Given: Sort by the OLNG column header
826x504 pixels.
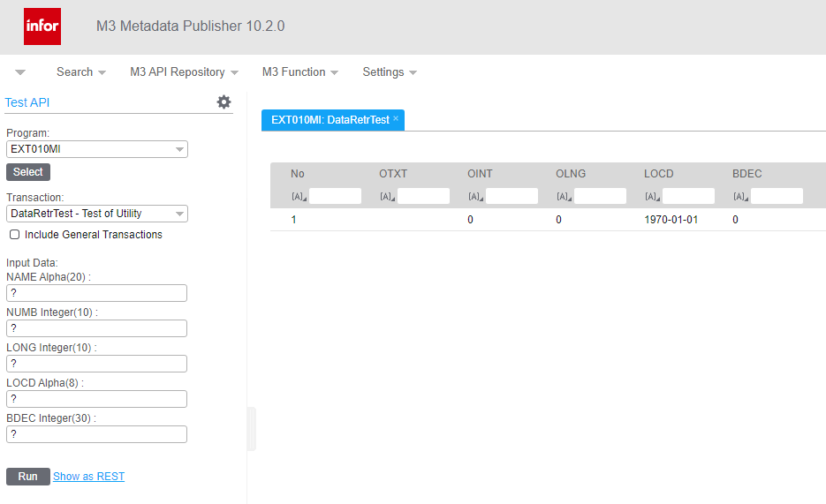Looking at the screenshot, I should (571, 174).
